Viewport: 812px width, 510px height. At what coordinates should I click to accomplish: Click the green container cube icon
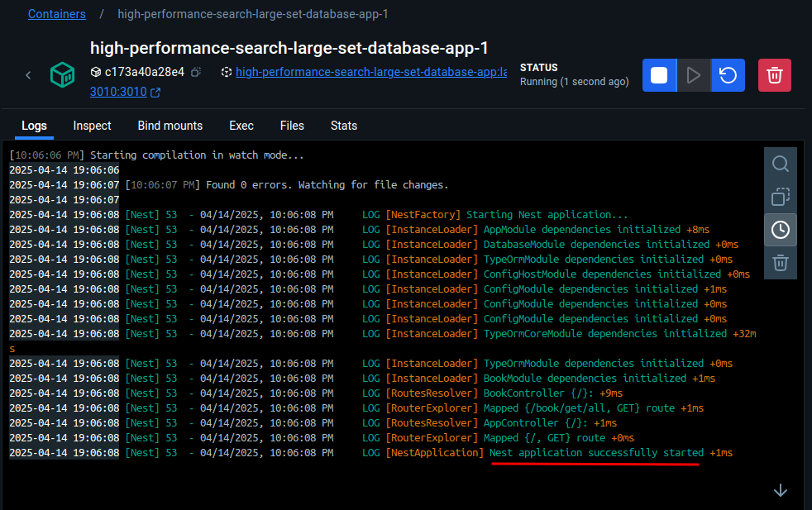click(63, 75)
